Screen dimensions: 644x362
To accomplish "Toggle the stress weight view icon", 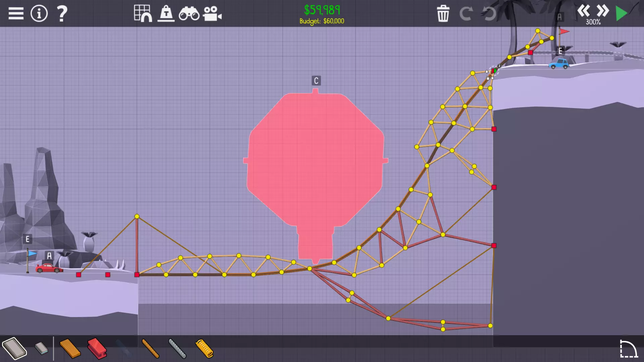I will pyautogui.click(x=166, y=14).
